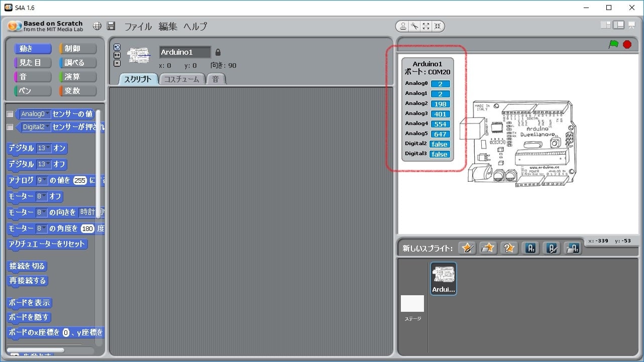Open the ヘルプ menu
This screenshot has height=362, width=644.
195,27
